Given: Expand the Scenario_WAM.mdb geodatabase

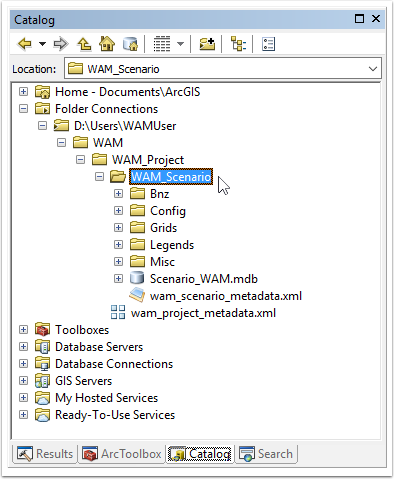Looking at the screenshot, I should (118, 279).
